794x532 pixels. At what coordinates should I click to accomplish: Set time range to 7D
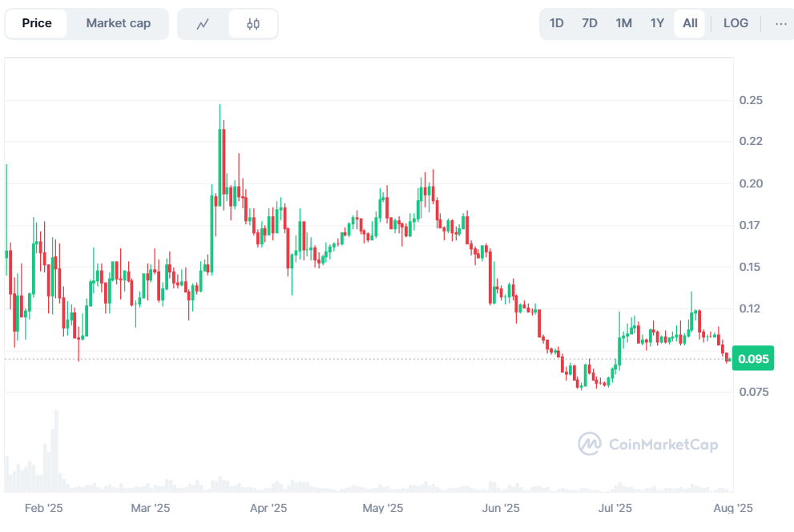(x=590, y=23)
